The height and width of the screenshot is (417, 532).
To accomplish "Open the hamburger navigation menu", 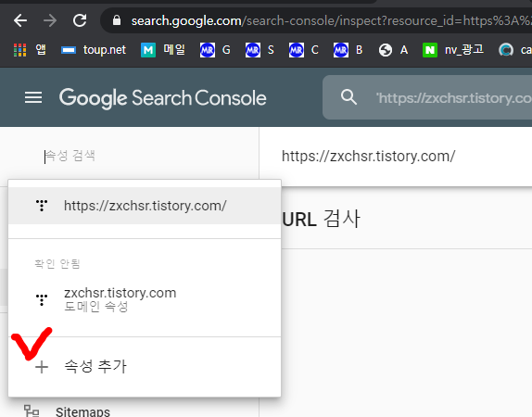I will click(x=33, y=97).
